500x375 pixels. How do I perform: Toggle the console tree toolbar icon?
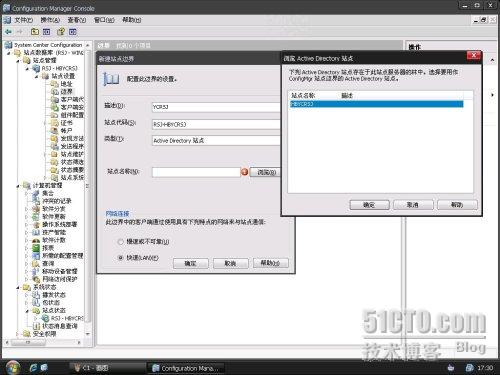click(47, 32)
